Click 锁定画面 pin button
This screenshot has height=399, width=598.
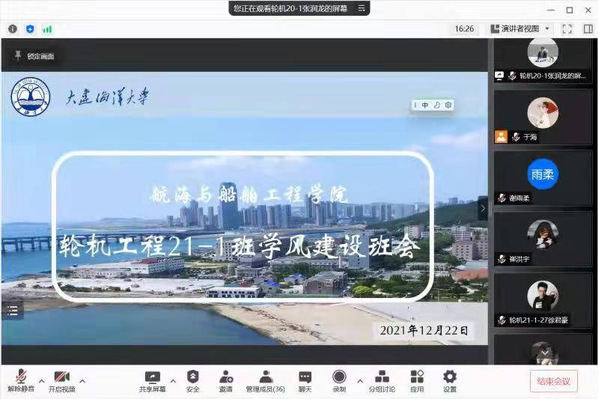(34, 56)
